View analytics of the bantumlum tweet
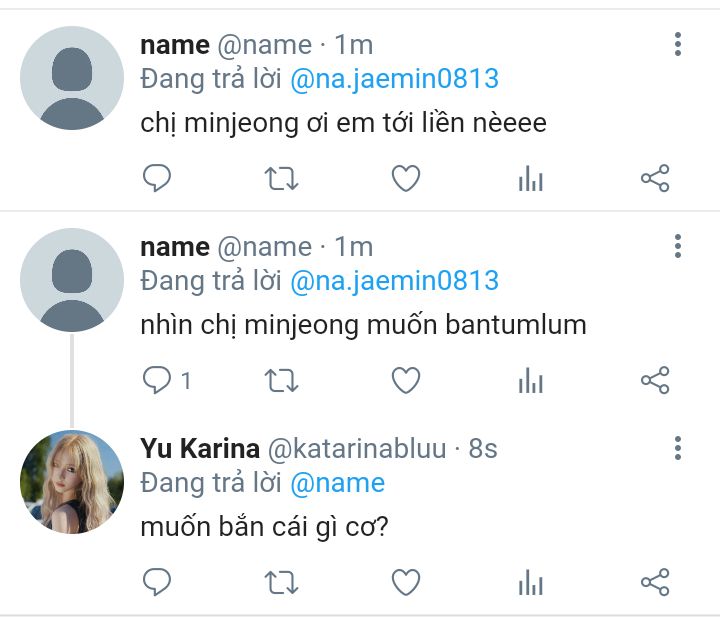This screenshot has width=720, height=617. (x=531, y=380)
